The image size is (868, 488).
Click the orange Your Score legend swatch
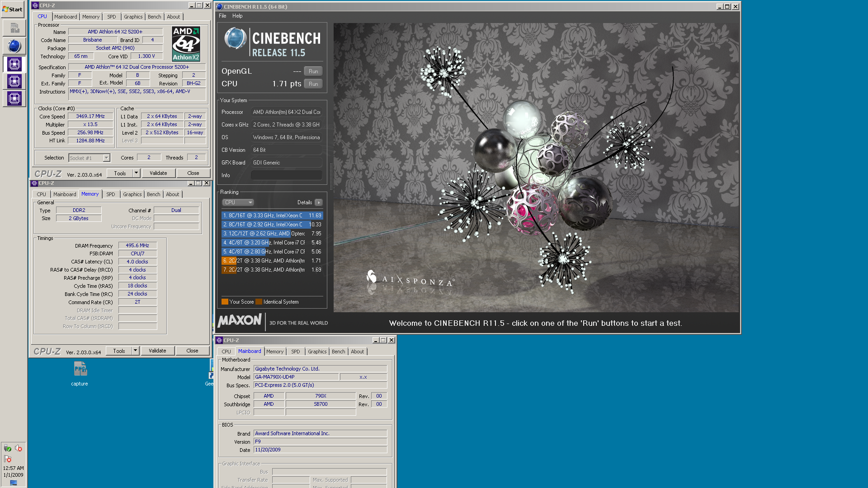225,302
